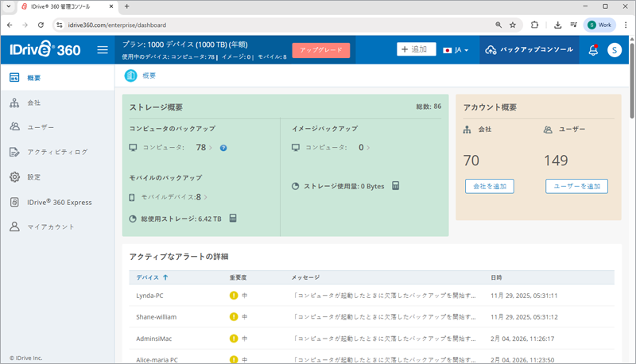Image resolution: width=636 pixels, height=364 pixels.
Task: Click the アップグレード button
Action: click(x=320, y=50)
